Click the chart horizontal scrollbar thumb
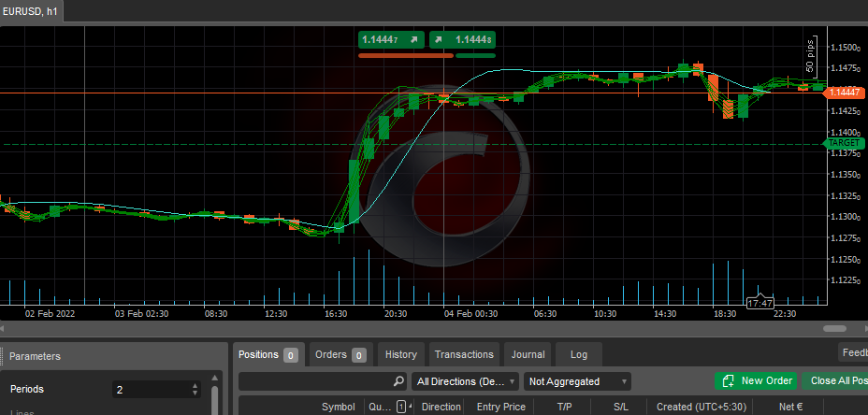This screenshot has width=868, height=415. pyautogui.click(x=834, y=329)
